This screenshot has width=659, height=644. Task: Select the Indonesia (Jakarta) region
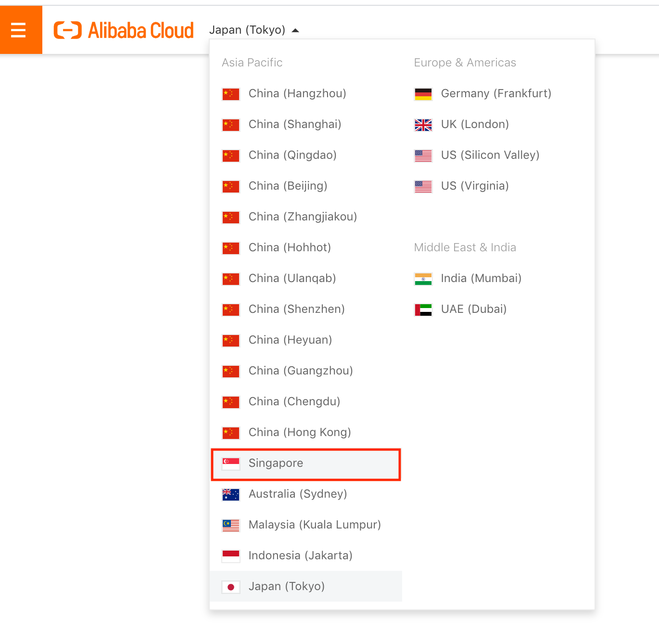(300, 555)
